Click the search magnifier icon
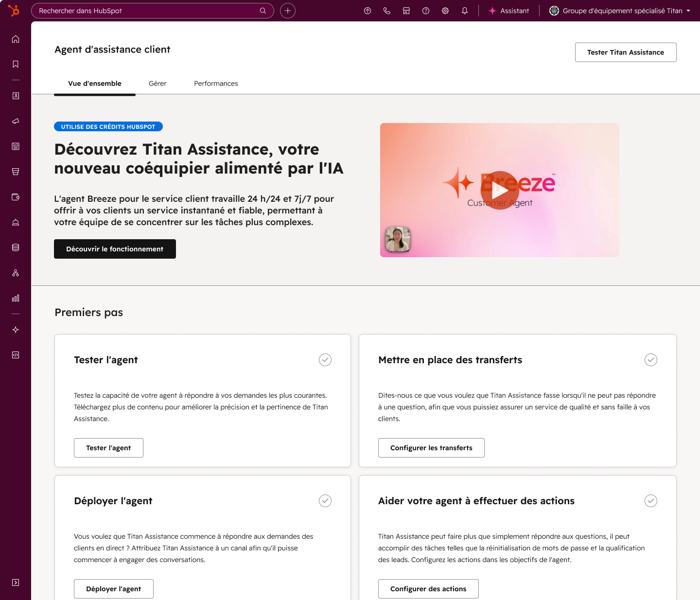This screenshot has height=600, width=700. click(263, 11)
